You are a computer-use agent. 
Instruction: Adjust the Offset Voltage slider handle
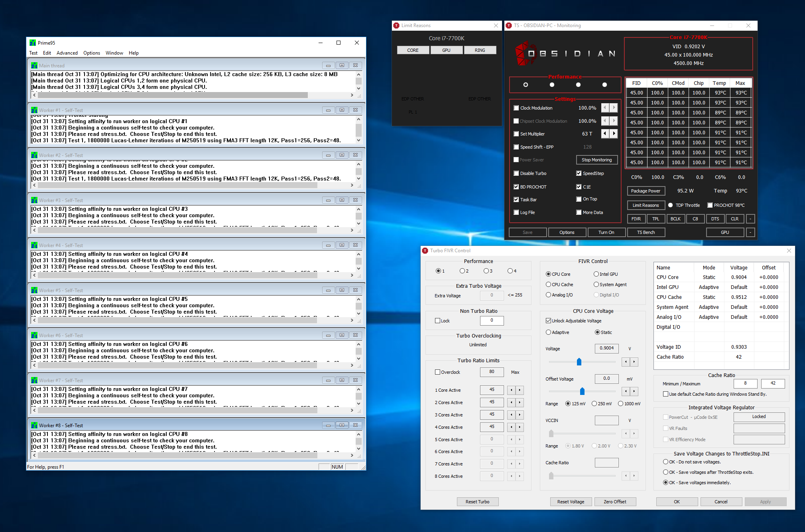(582, 391)
